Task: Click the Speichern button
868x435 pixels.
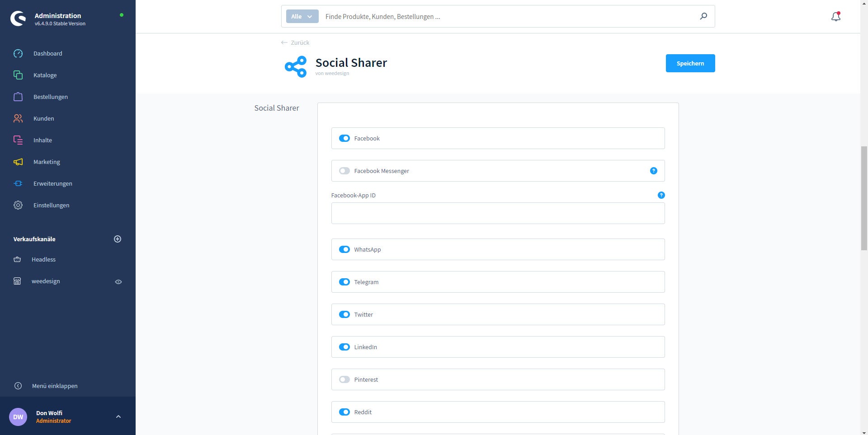Action: [690, 63]
